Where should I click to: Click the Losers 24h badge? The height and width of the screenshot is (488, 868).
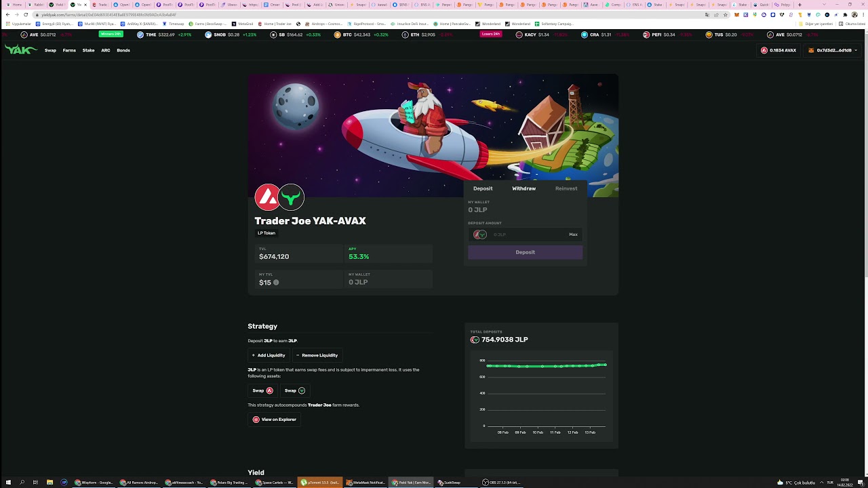coord(490,34)
